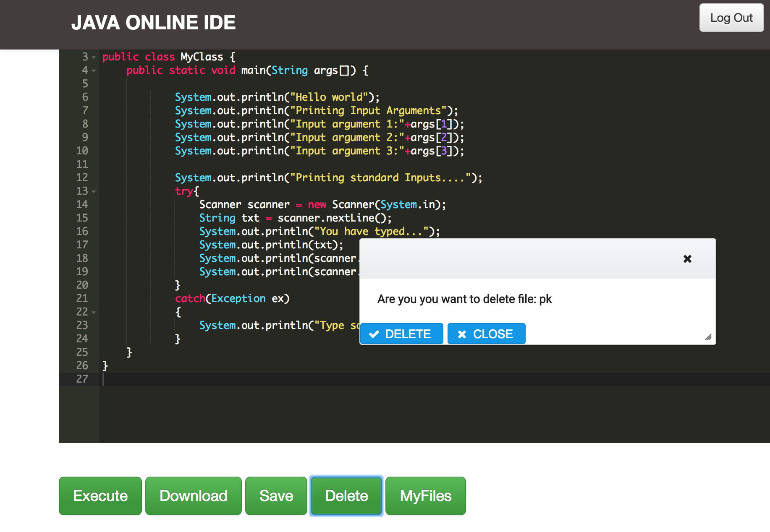Click the green Delete button
This screenshot has height=532, width=770.
pyautogui.click(x=346, y=496)
